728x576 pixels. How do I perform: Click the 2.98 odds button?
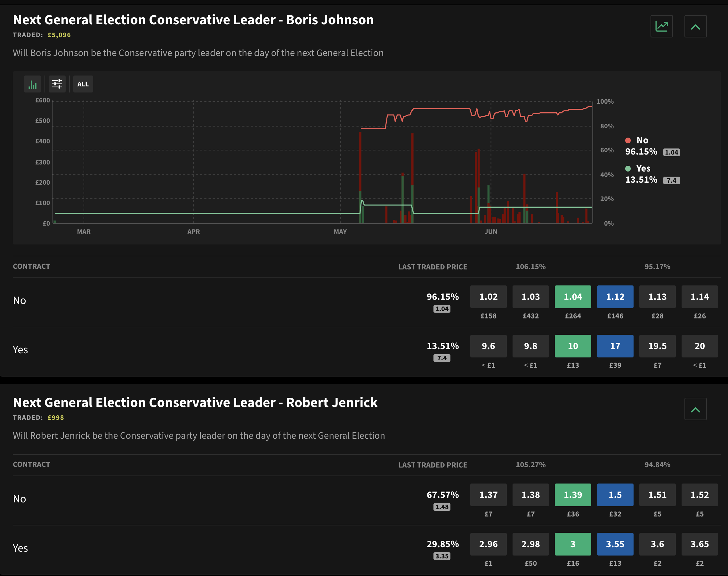(x=531, y=544)
